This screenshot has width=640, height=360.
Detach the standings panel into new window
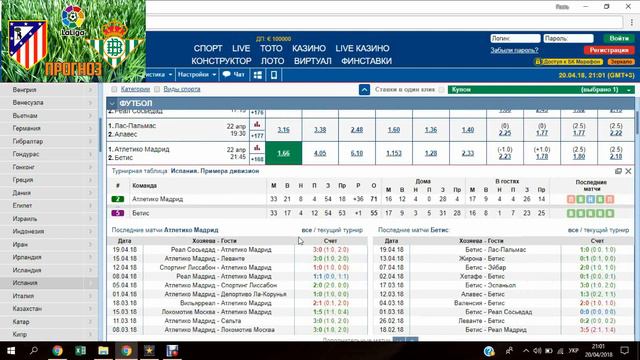pos(618,171)
